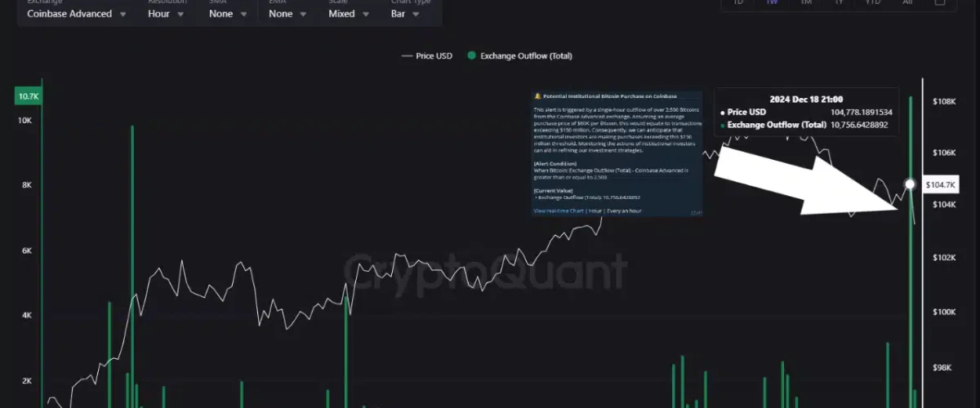Image resolution: width=980 pixels, height=408 pixels.
Task: Show the All time range
Action: [x=907, y=2]
